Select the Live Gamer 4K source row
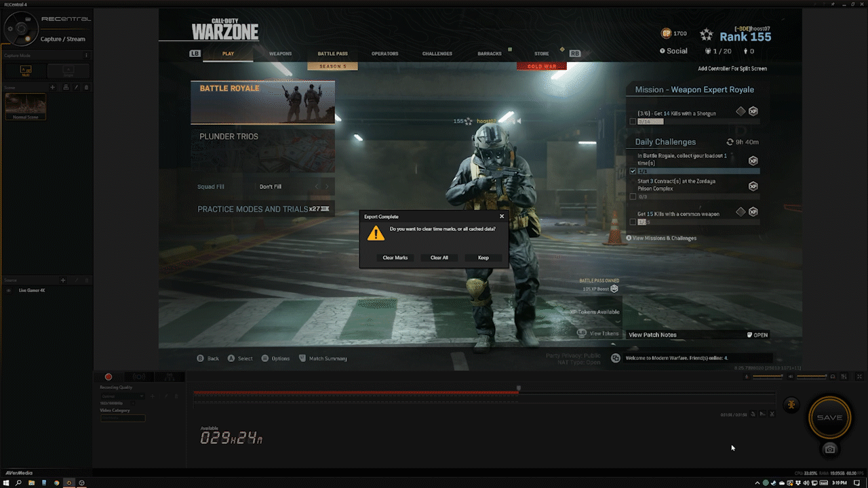This screenshot has height=488, width=868. [46, 291]
